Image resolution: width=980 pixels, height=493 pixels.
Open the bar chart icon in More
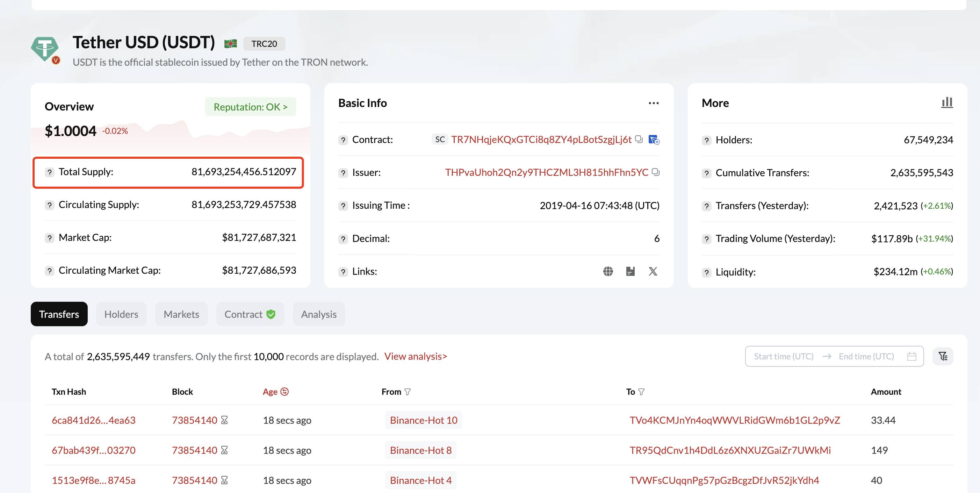click(947, 102)
